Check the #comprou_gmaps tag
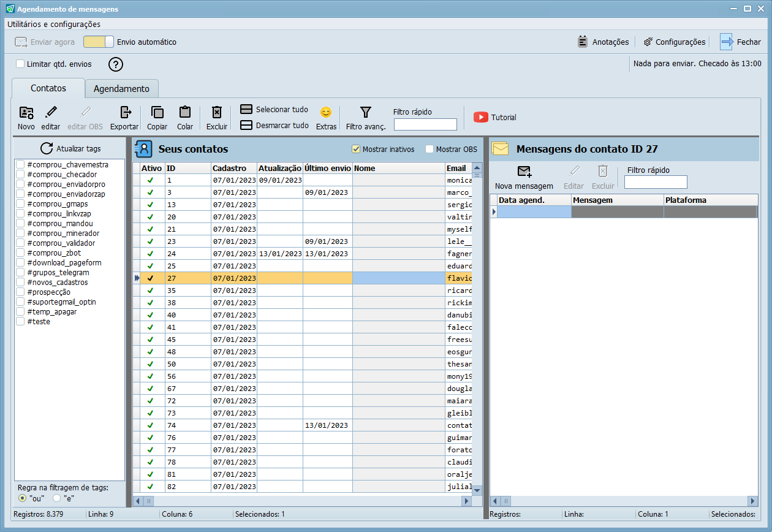The width and height of the screenshot is (772, 532). pos(20,203)
